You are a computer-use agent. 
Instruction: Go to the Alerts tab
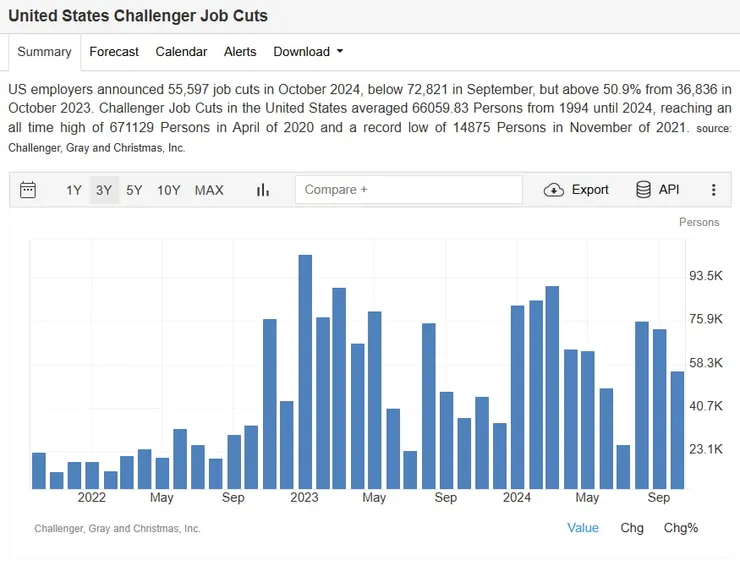240,52
